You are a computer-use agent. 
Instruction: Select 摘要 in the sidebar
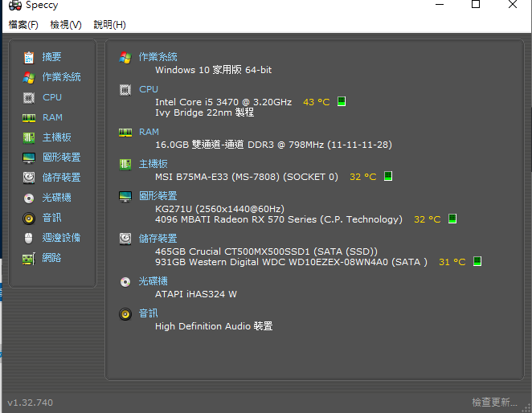51,57
